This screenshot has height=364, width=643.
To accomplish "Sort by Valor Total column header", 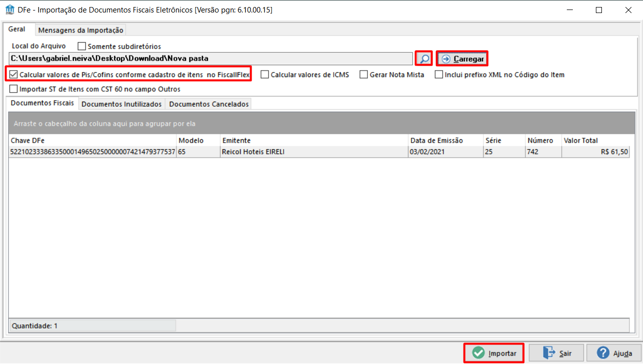I will click(595, 140).
